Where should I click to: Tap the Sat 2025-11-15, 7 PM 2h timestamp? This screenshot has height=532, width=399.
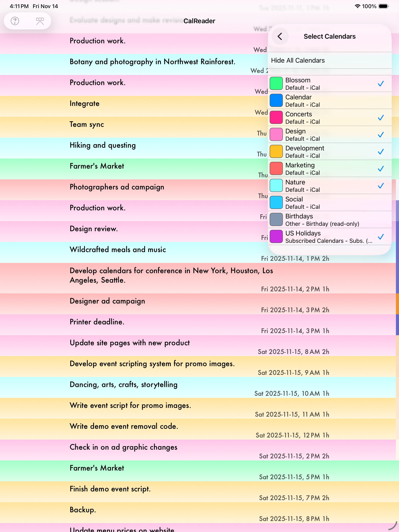pos(294,498)
